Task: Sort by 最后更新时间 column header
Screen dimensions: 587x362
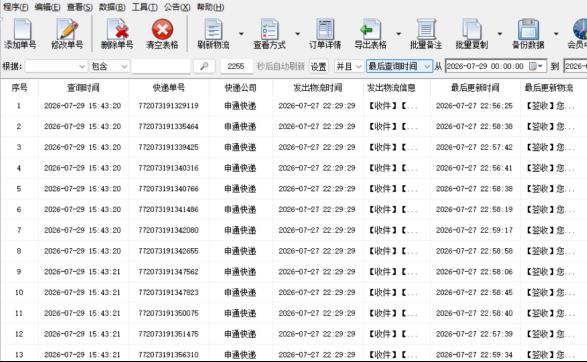Action: click(x=475, y=88)
